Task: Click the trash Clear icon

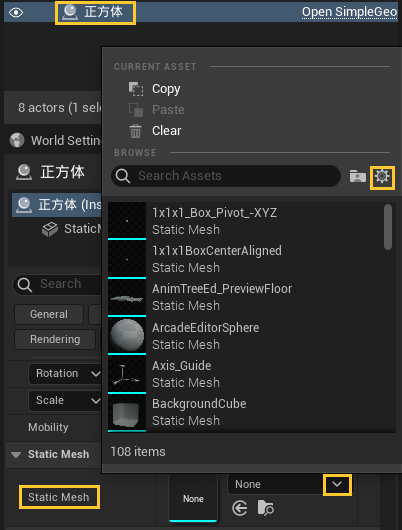Action: (x=136, y=131)
